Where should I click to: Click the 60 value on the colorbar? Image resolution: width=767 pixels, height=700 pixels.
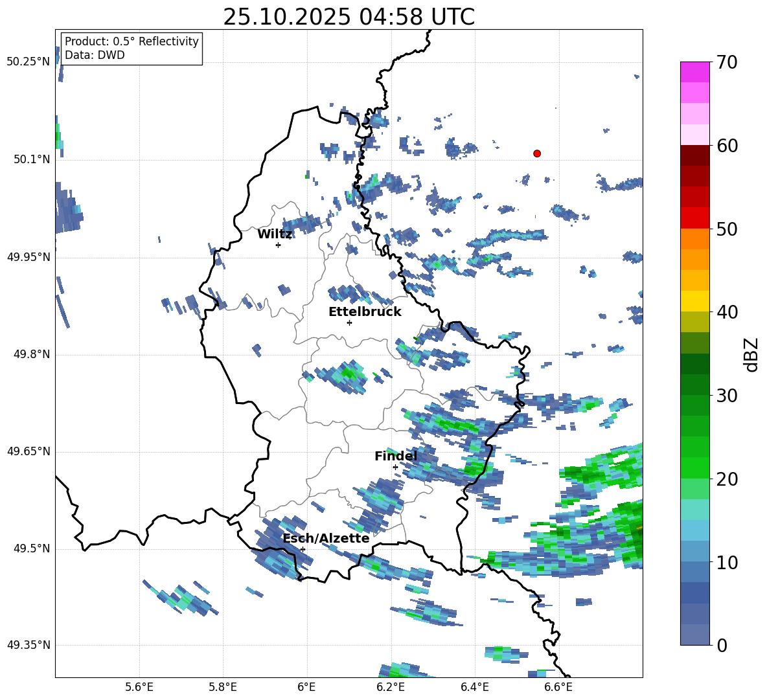[x=727, y=146]
